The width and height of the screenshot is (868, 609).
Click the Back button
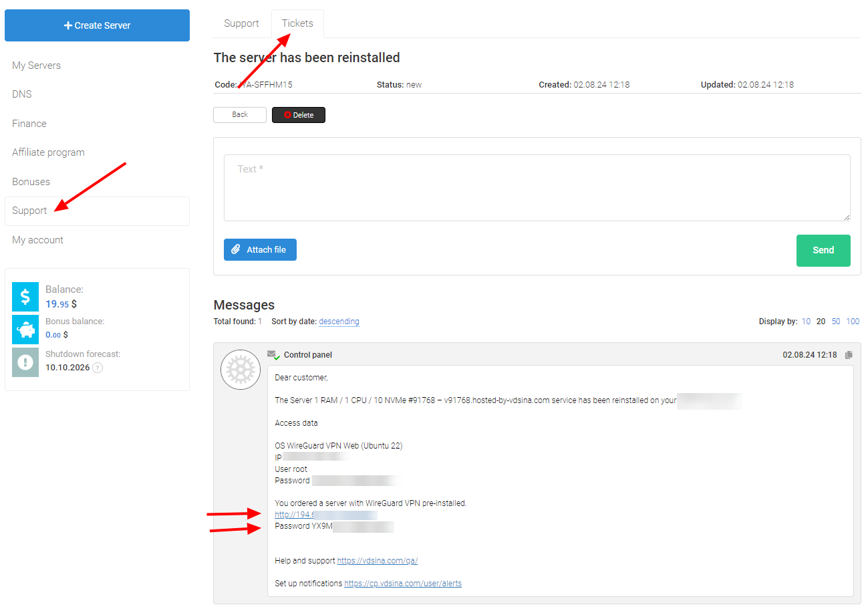pyautogui.click(x=240, y=115)
